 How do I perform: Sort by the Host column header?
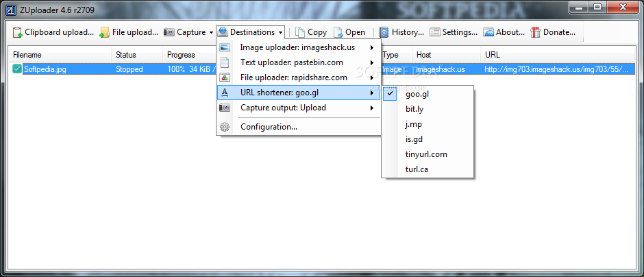pos(447,55)
